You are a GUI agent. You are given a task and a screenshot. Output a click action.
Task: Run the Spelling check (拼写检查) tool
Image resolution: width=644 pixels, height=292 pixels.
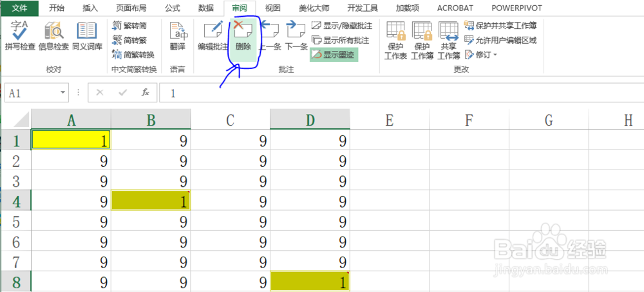[x=19, y=36]
